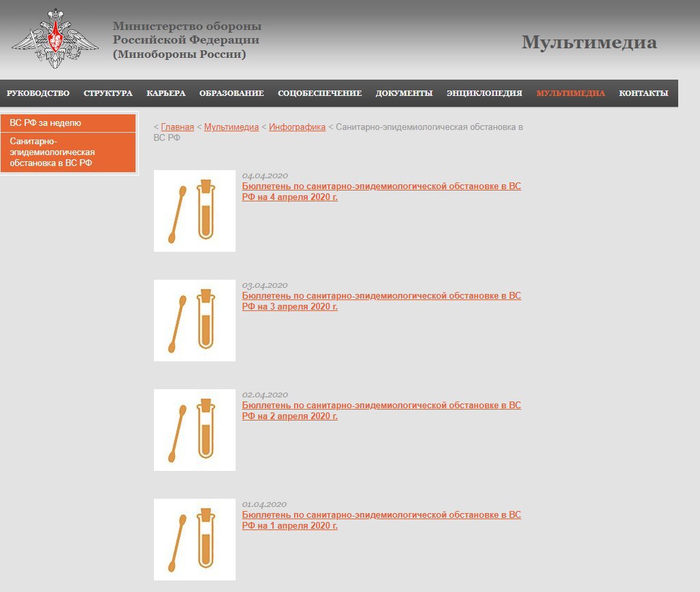Open the СТРУКТУРА menu item
Screen dimensions: 700x592
[x=108, y=93]
